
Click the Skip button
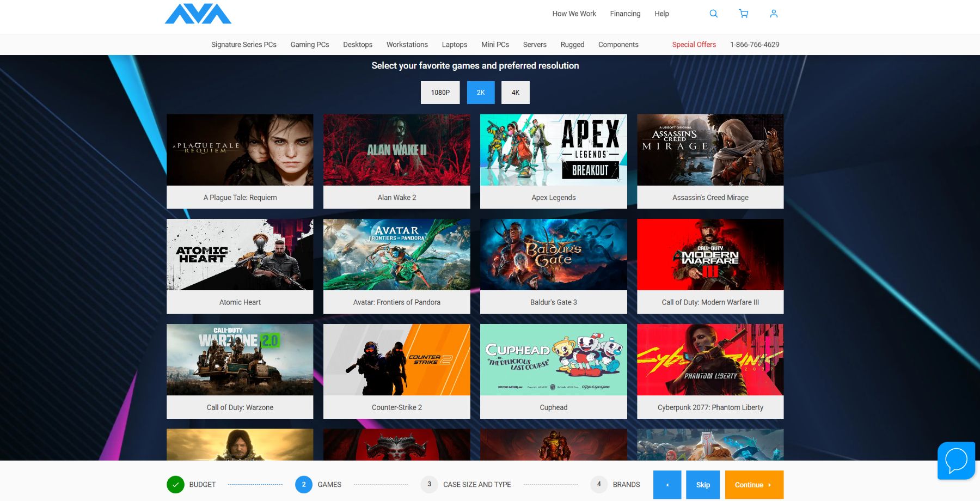703,485
